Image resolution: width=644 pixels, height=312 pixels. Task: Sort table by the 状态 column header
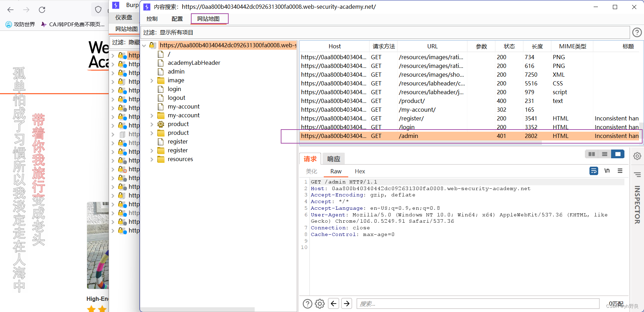point(509,46)
